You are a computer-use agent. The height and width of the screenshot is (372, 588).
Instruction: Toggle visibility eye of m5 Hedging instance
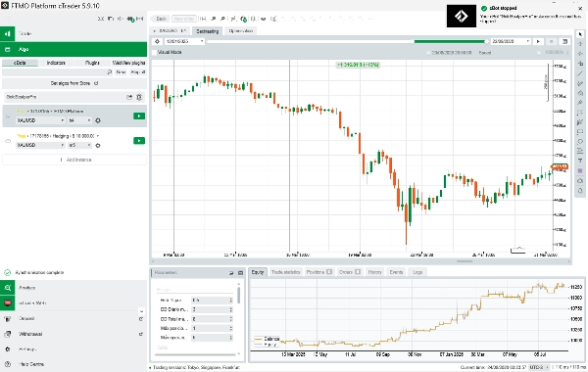(x=8, y=141)
